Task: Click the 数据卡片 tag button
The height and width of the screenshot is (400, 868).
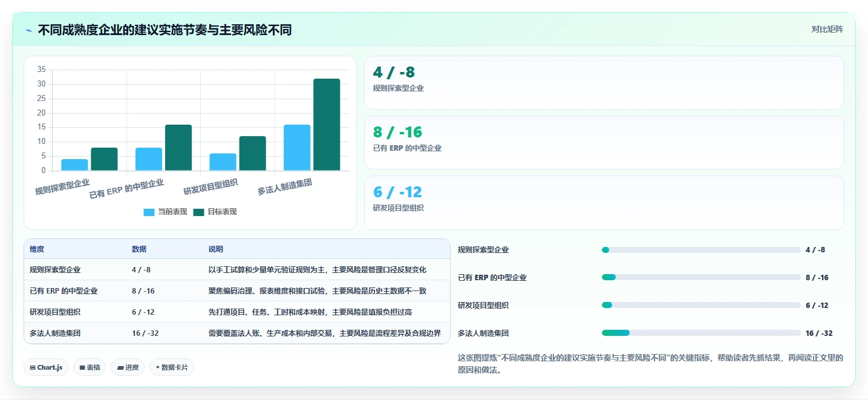Action: coord(172,367)
